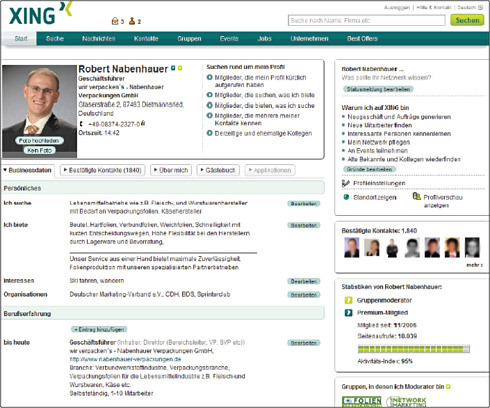This screenshot has height=408, width=490.
Task: Click the Gruppenmoderator badge icon
Action: point(348,300)
